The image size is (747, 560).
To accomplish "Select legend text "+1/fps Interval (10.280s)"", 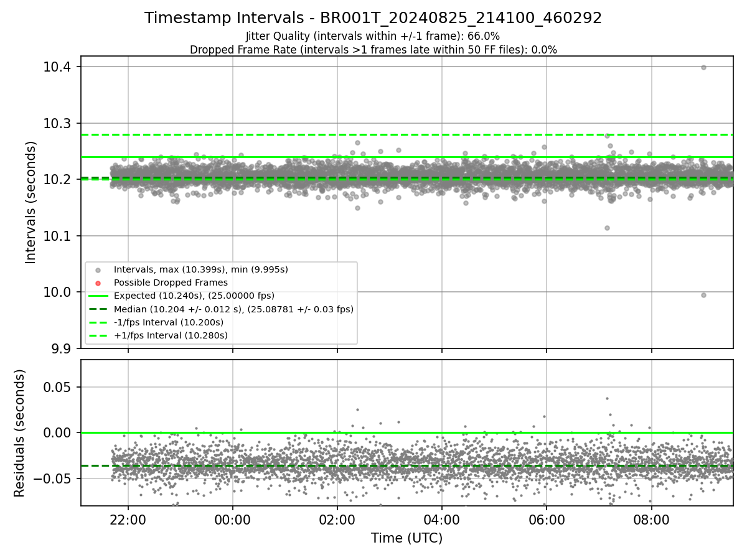I will click(x=171, y=335).
